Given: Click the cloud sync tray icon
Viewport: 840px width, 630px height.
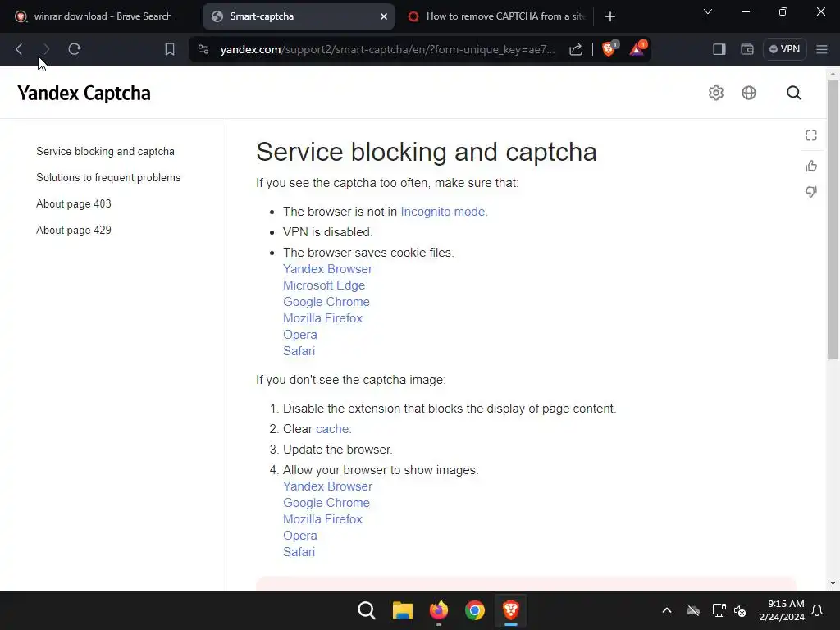Looking at the screenshot, I should 693,610.
